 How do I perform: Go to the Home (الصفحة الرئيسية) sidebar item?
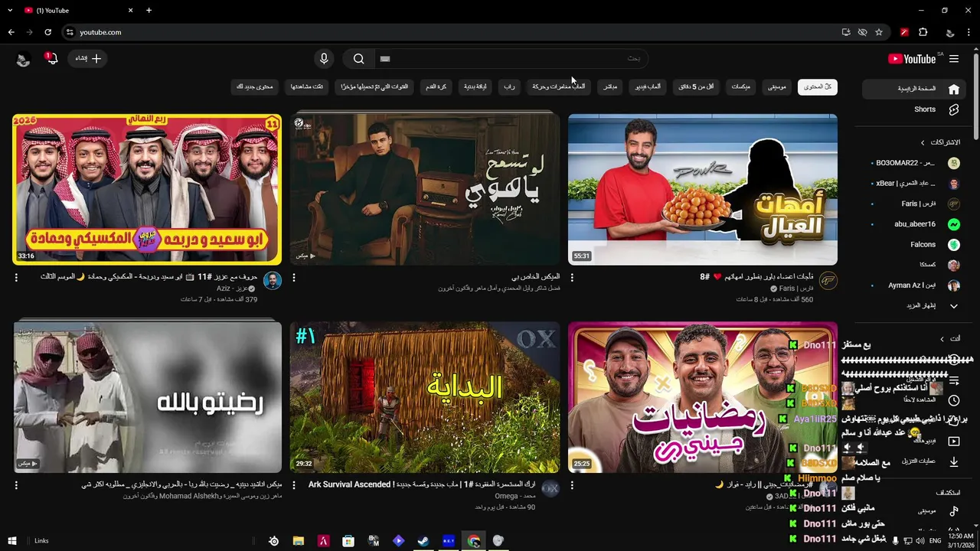tap(913, 89)
